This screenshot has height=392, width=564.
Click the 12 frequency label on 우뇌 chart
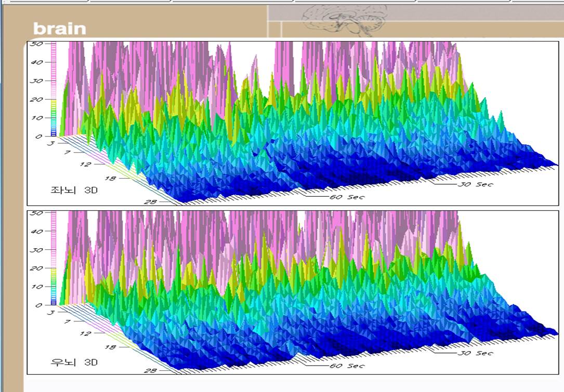(85, 333)
